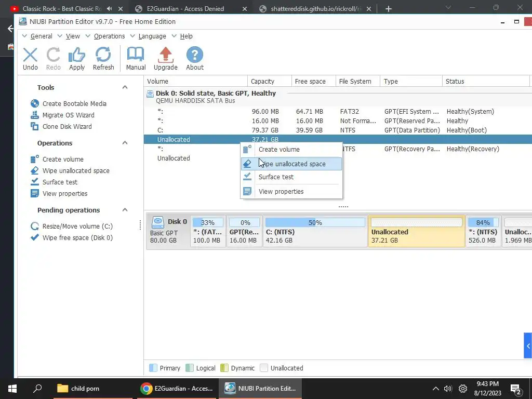Select the C: NTFS volume row
The height and width of the screenshot is (399, 532).
click(338, 130)
